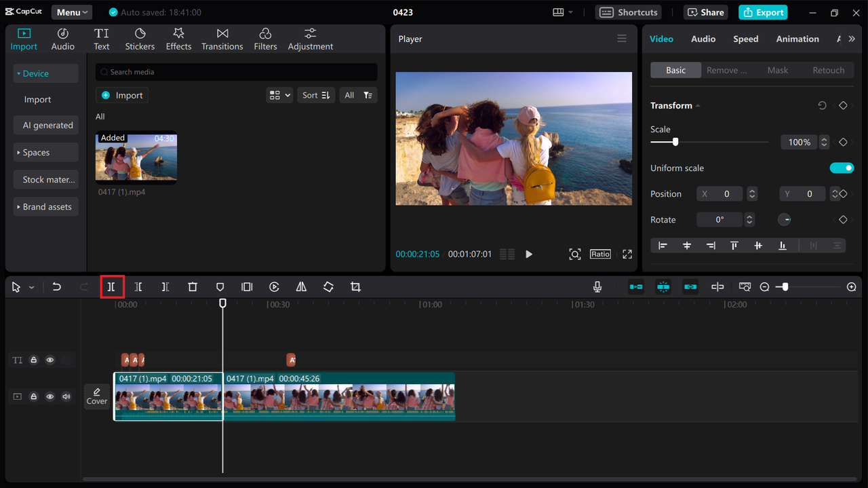Open the Player hamburger menu
868x488 pixels.
pos(622,39)
